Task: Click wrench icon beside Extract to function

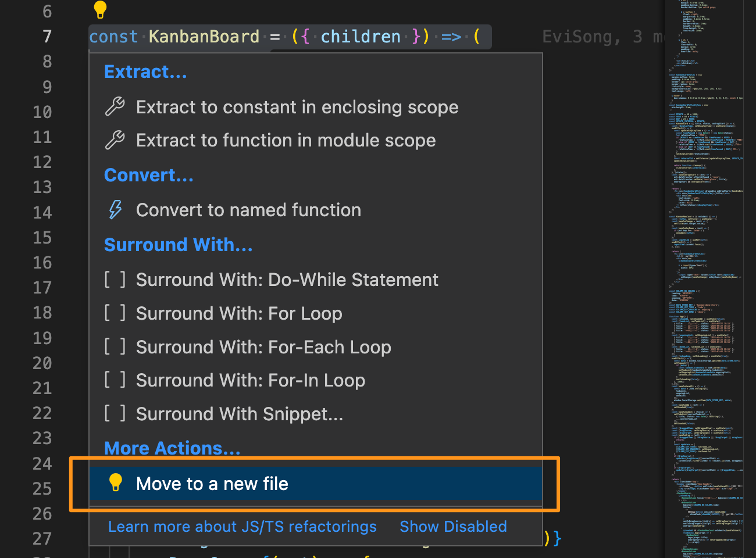Action: [x=115, y=140]
